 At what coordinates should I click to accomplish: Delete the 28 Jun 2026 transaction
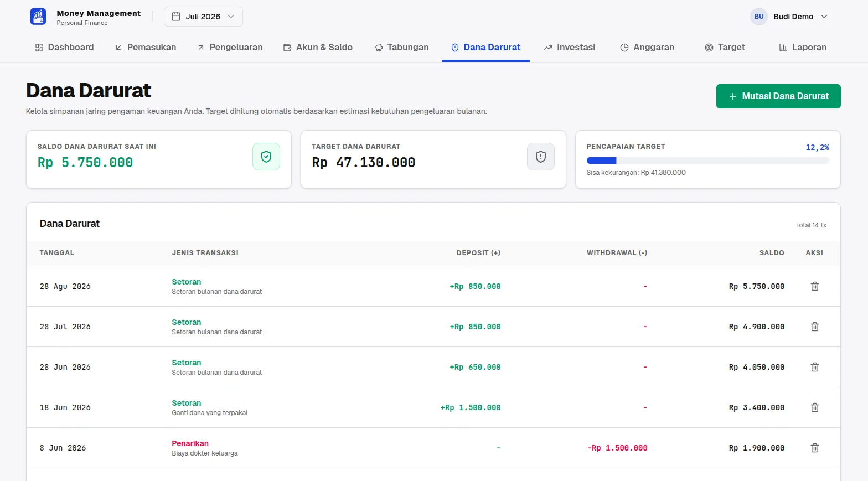(815, 367)
